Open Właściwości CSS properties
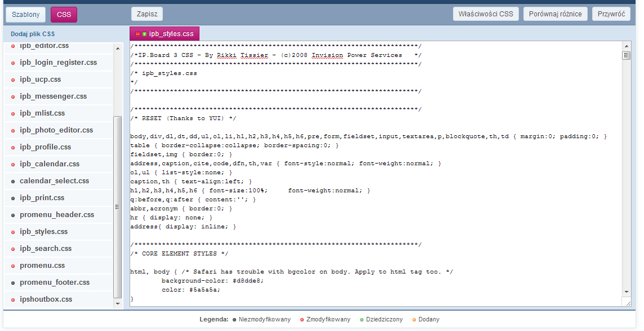The height and width of the screenshot is (331, 644). point(486,14)
